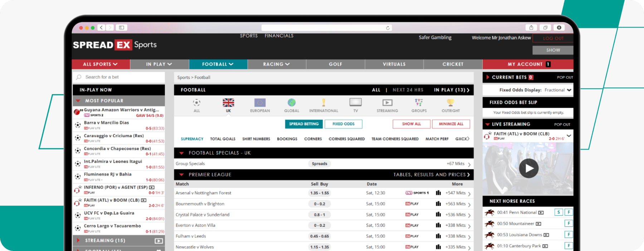Collapse Football Specials - UK section

pyautogui.click(x=181, y=153)
